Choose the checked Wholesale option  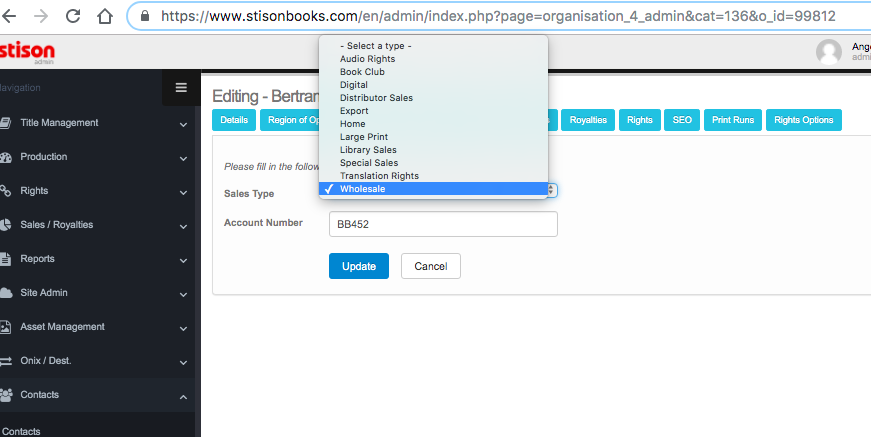click(x=433, y=189)
